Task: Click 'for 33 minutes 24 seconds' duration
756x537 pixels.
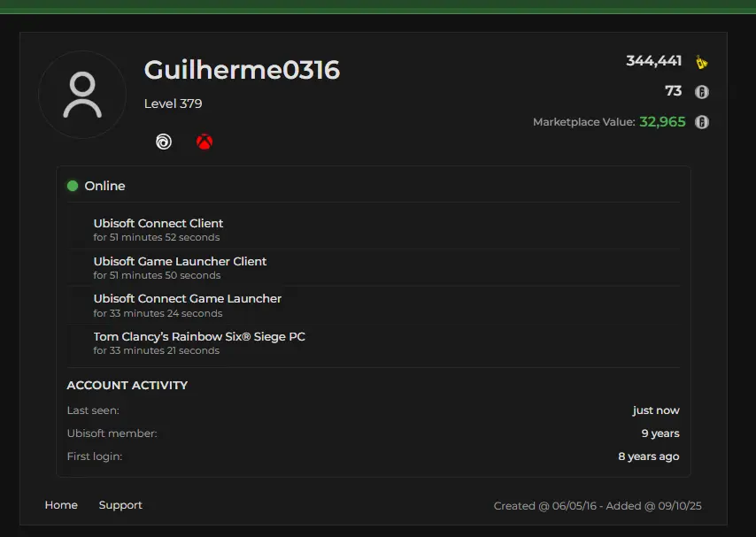Action: (158, 313)
